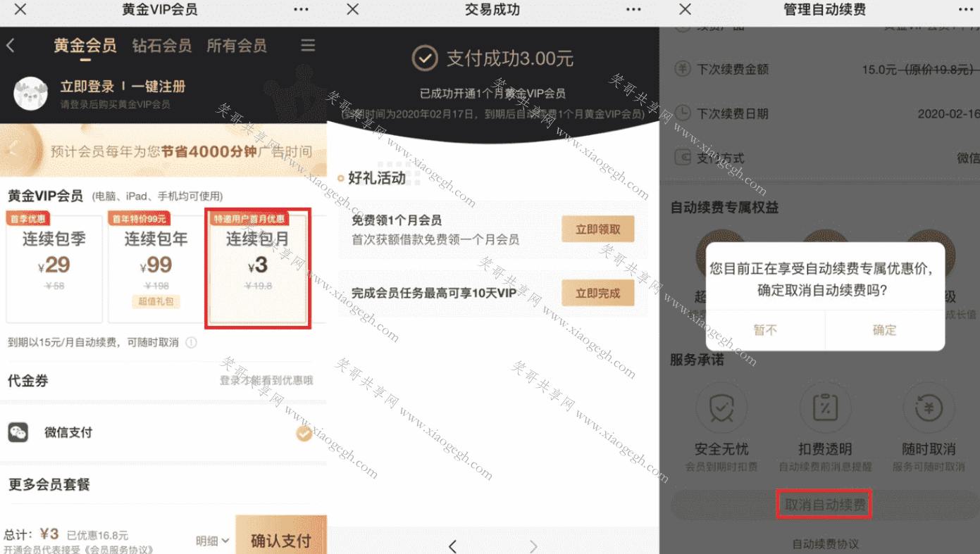Click 确定 to confirm cancellation

885,330
